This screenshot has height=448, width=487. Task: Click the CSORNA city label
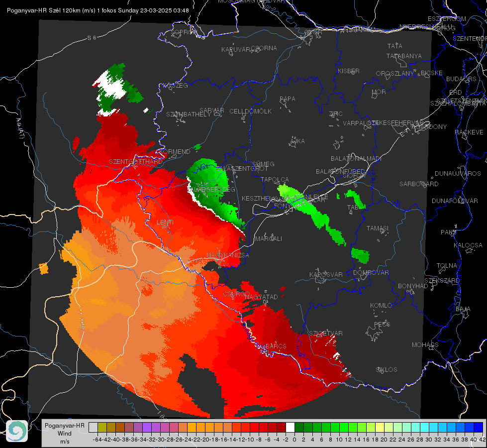click(264, 48)
